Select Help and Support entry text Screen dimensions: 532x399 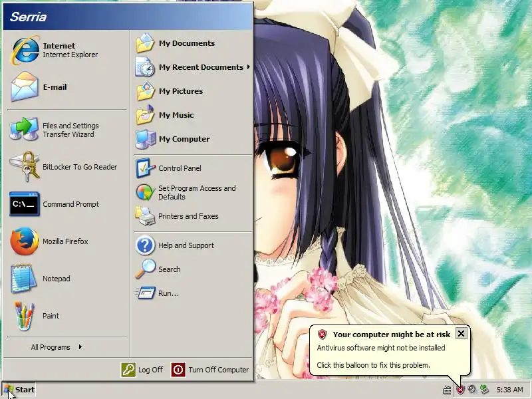tap(186, 245)
